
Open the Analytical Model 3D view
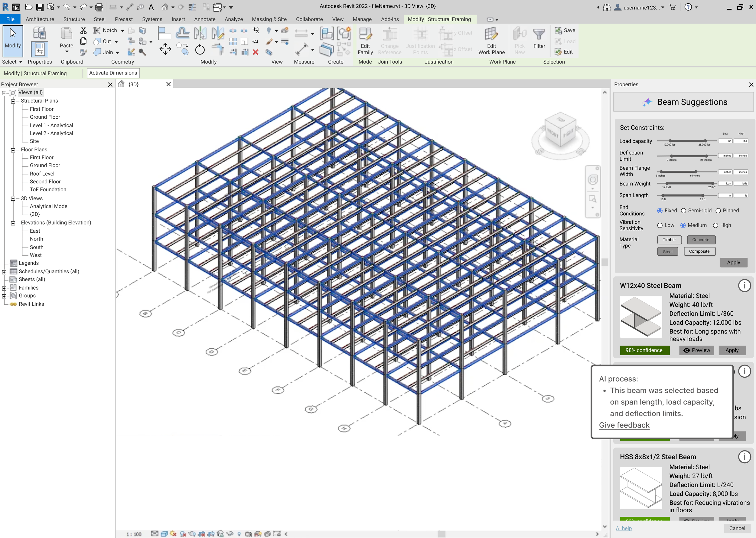(49, 206)
